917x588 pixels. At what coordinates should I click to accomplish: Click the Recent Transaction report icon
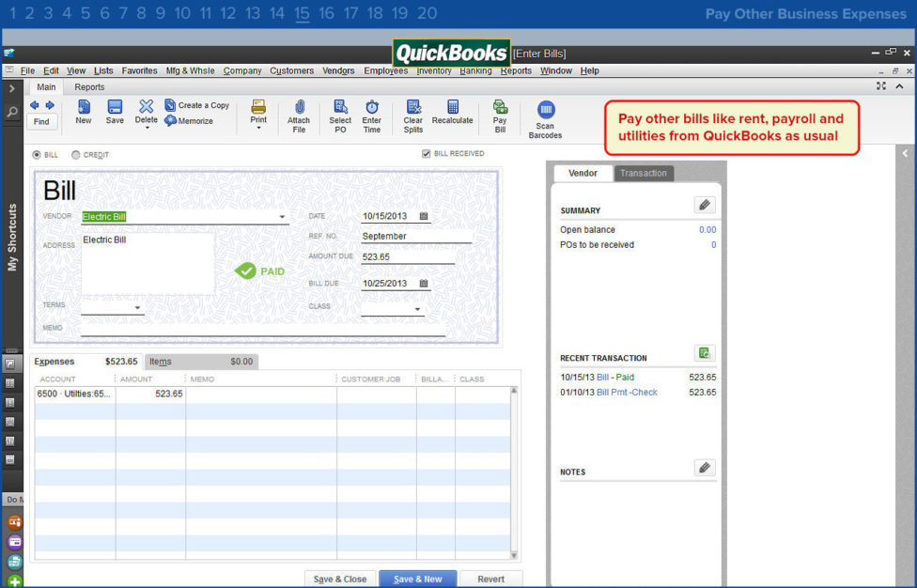coord(705,353)
